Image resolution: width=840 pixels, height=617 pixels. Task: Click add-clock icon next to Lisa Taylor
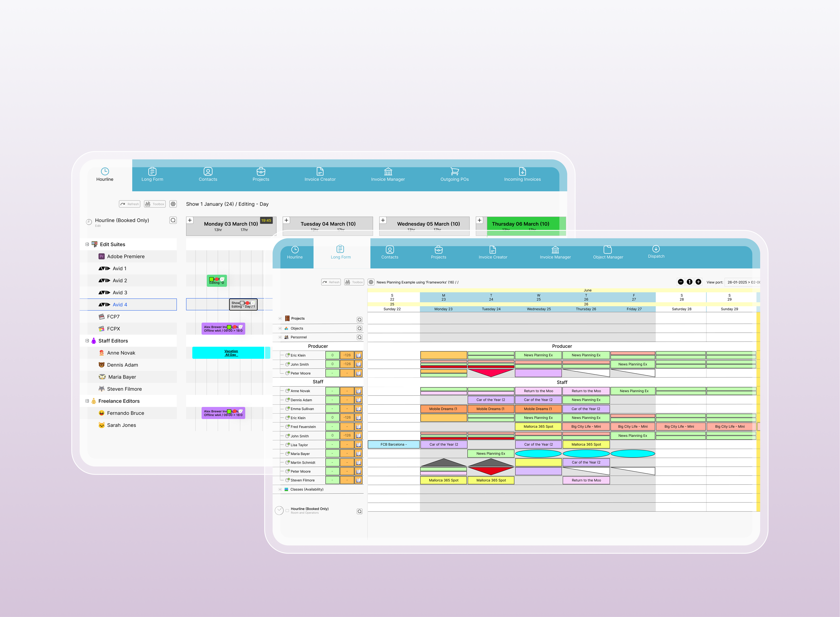tap(287, 445)
